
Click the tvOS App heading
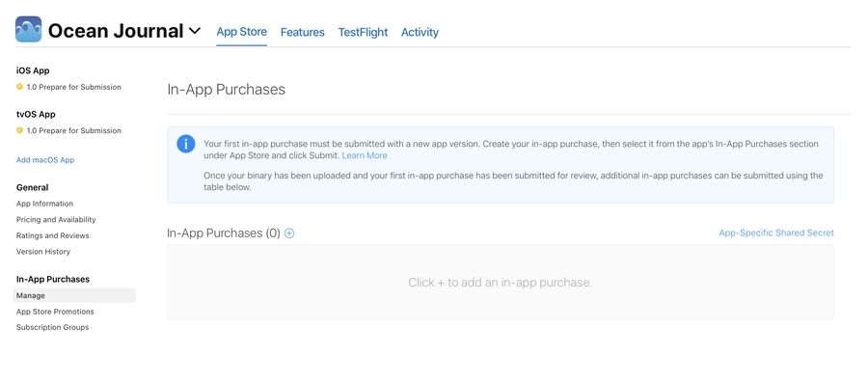point(36,115)
